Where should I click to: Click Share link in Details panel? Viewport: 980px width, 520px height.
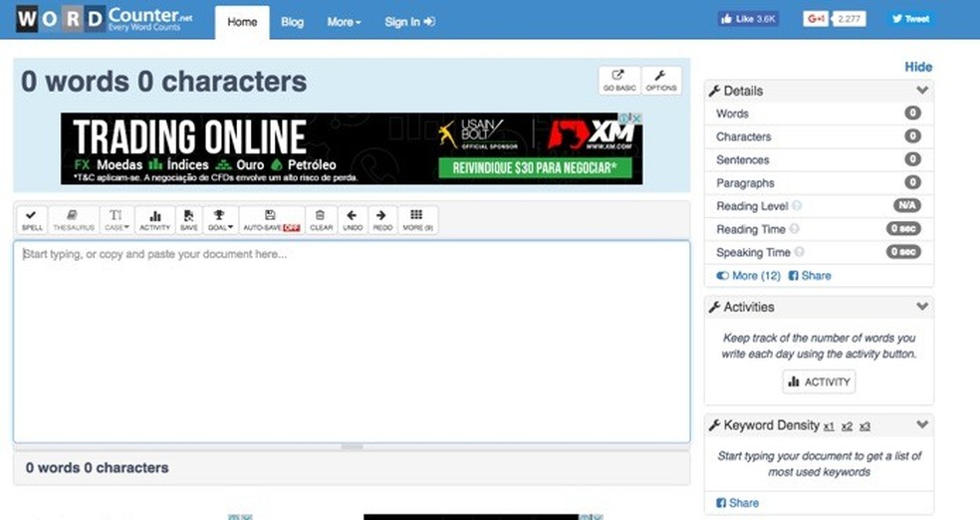[810, 276]
